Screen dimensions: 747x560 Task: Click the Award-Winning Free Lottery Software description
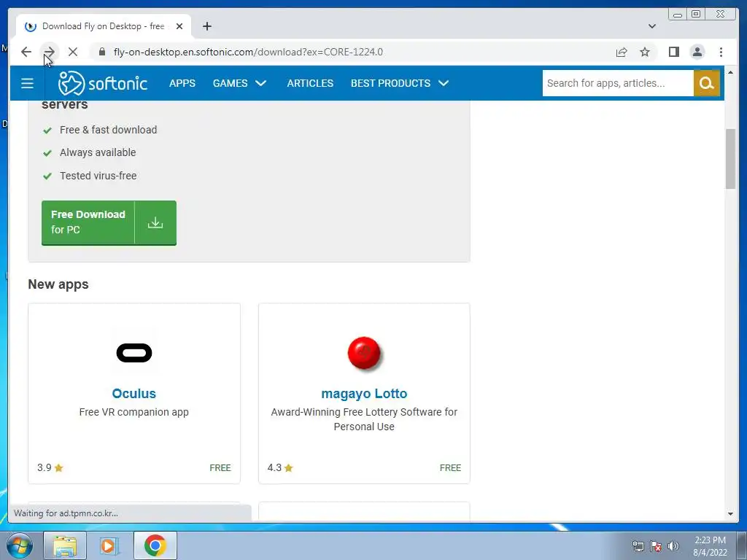point(364,419)
